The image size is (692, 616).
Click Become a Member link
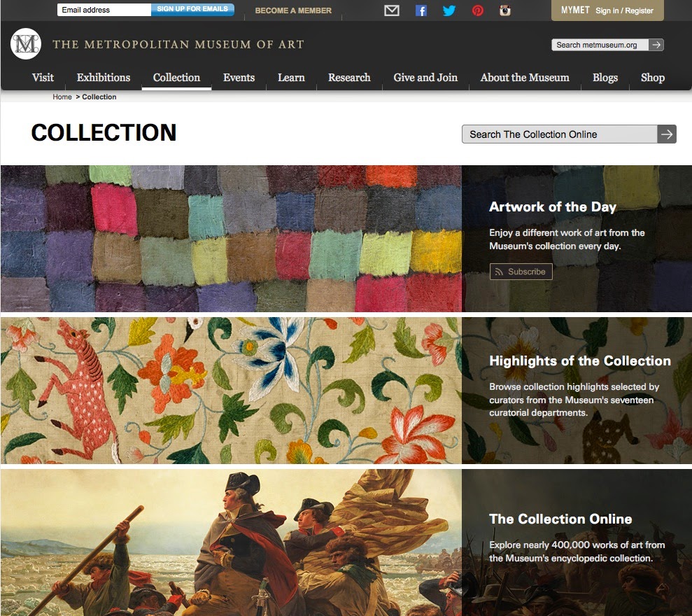(293, 10)
